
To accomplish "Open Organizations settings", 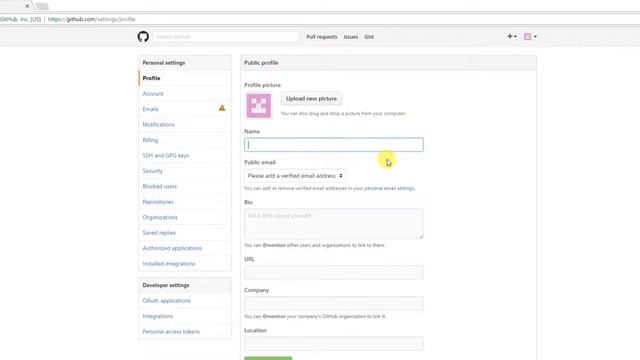I will click(185, 218).
